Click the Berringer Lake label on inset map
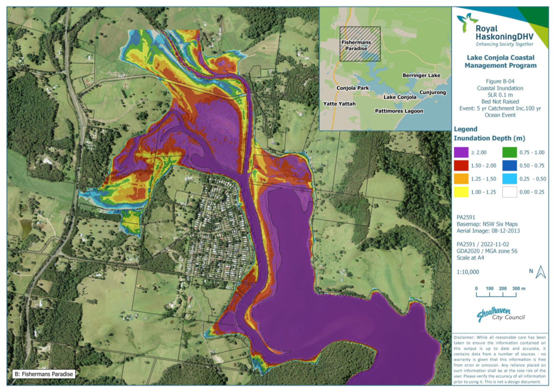The width and height of the screenshot is (555, 392). pos(421,75)
